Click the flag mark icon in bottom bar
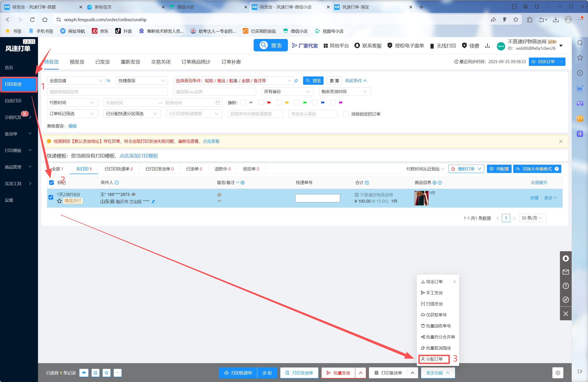Image resolution: width=588 pixels, height=382 pixels. (x=84, y=373)
